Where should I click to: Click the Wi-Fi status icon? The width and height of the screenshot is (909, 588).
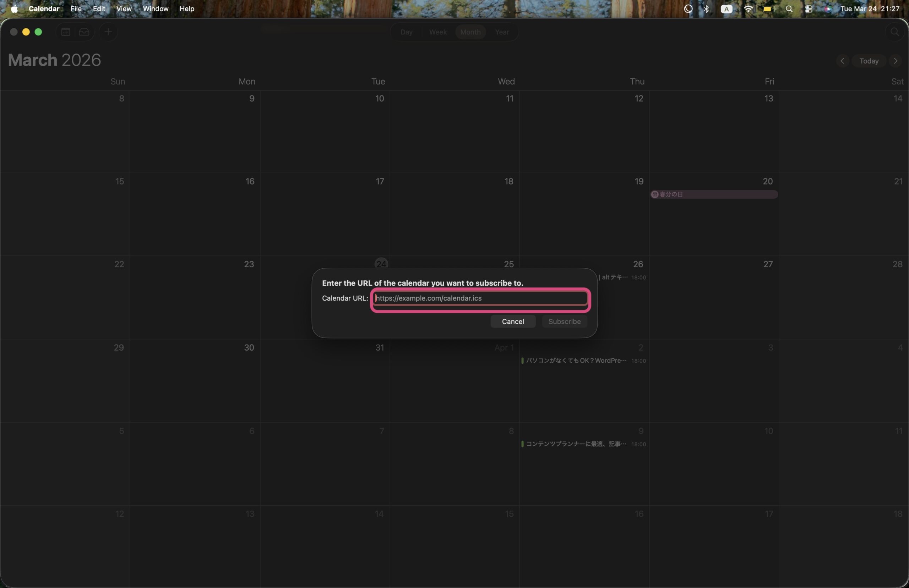[x=748, y=9]
